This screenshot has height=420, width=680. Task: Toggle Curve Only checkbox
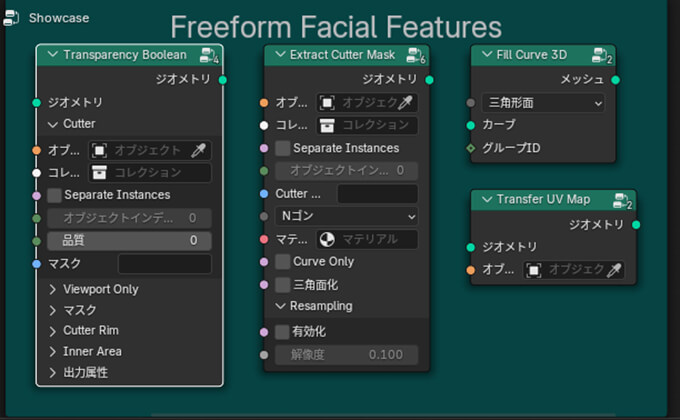283,262
